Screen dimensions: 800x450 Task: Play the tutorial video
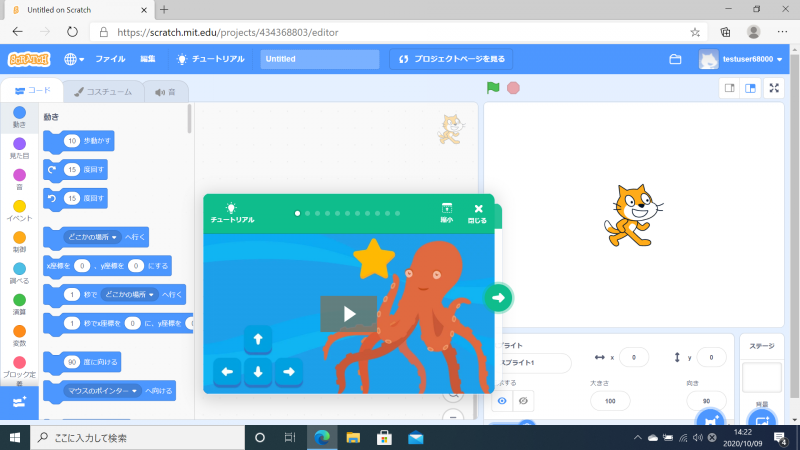pyautogui.click(x=348, y=314)
